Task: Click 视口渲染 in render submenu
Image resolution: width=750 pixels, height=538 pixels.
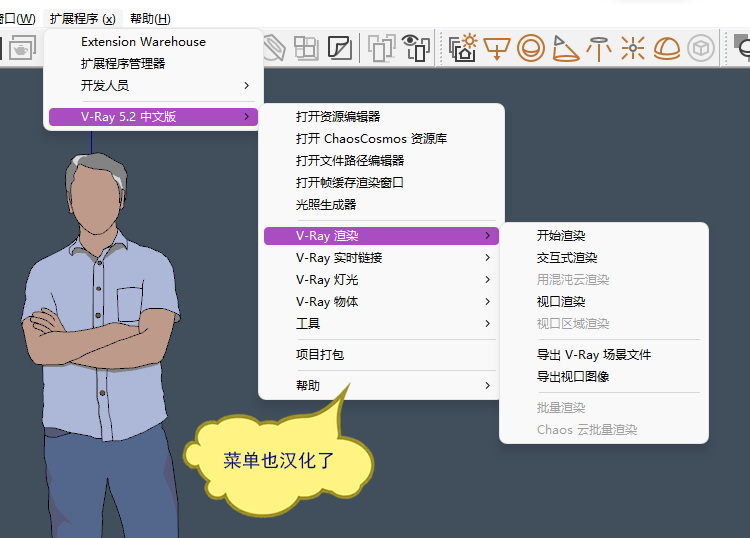Action: [x=604, y=302]
